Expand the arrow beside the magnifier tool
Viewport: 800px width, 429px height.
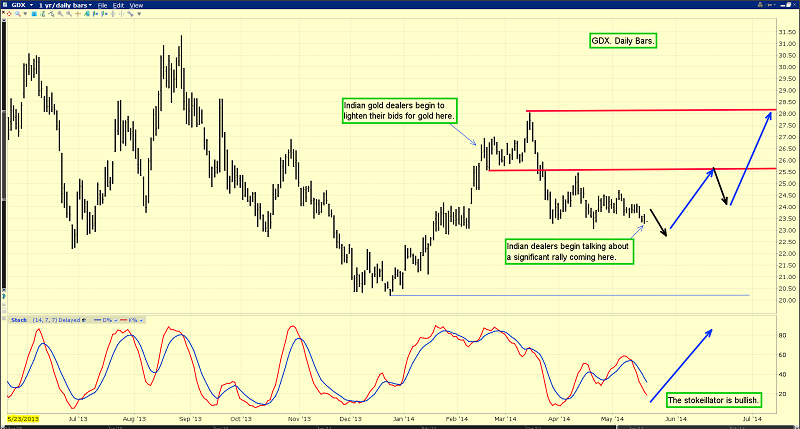(26, 14)
